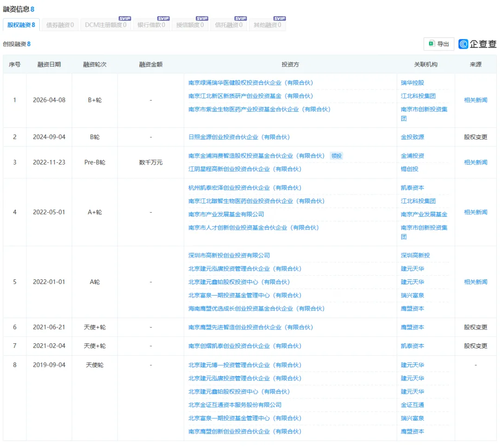This screenshot has width=500, height=448.
Task: Click the 关联机构 column header
Action: pyautogui.click(x=426, y=64)
